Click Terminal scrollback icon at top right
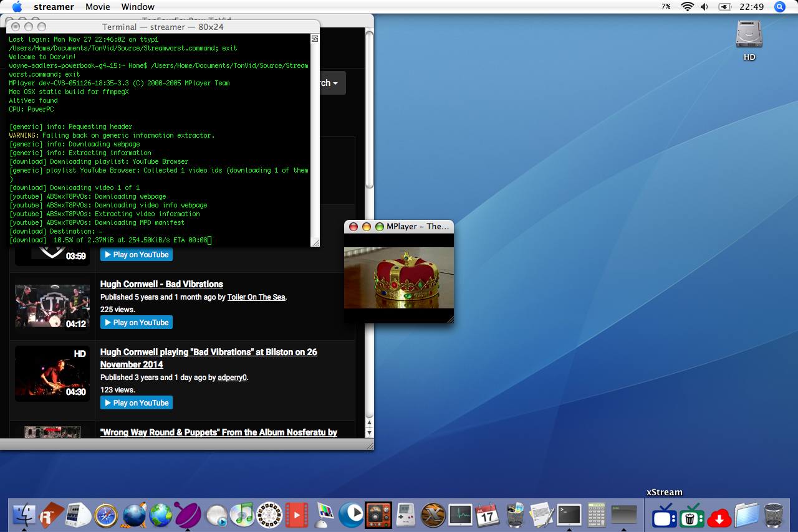This screenshot has width=798, height=532. point(315,39)
